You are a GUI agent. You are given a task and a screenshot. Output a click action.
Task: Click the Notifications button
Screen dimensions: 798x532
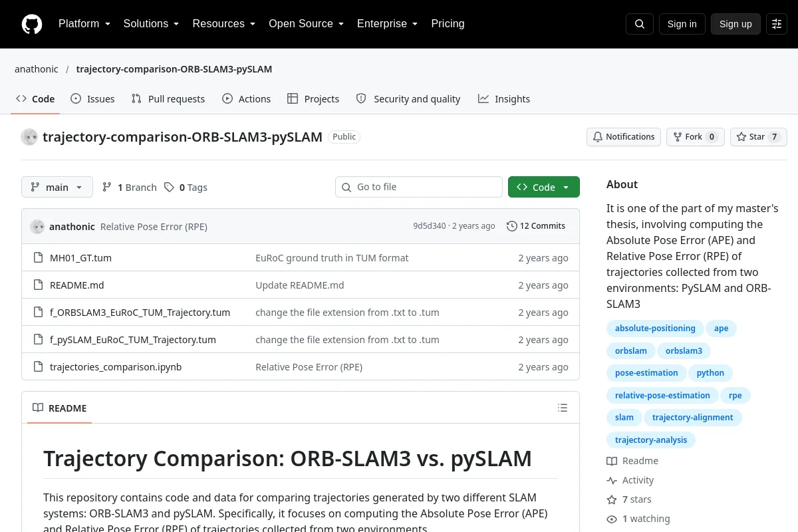click(x=624, y=137)
